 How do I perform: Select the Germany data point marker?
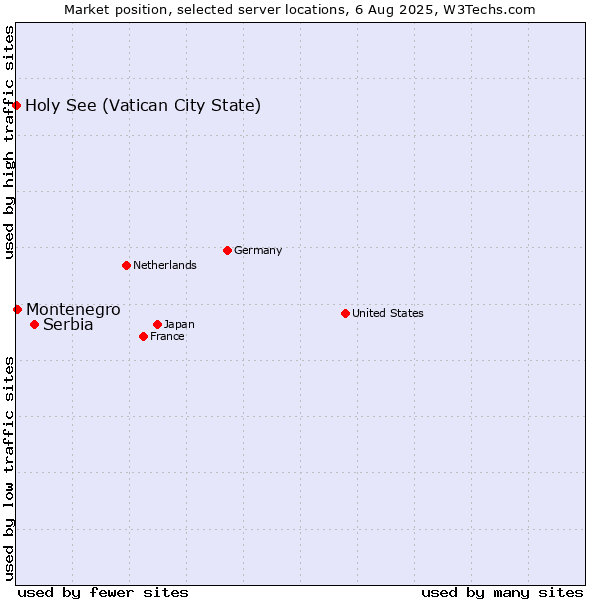[x=227, y=251]
